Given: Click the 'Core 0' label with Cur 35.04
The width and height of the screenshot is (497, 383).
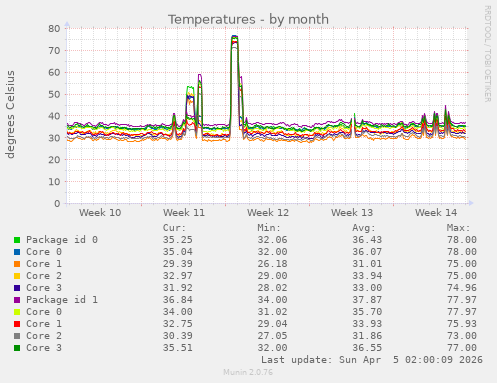Looking at the screenshot, I should 44,252.
